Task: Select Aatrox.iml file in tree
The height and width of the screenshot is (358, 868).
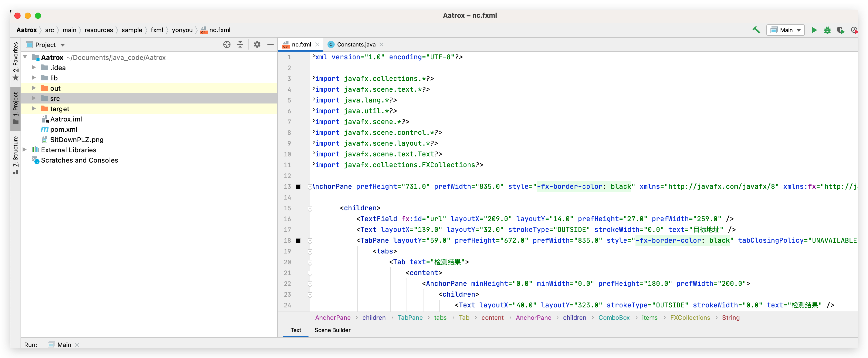Action: (x=66, y=119)
